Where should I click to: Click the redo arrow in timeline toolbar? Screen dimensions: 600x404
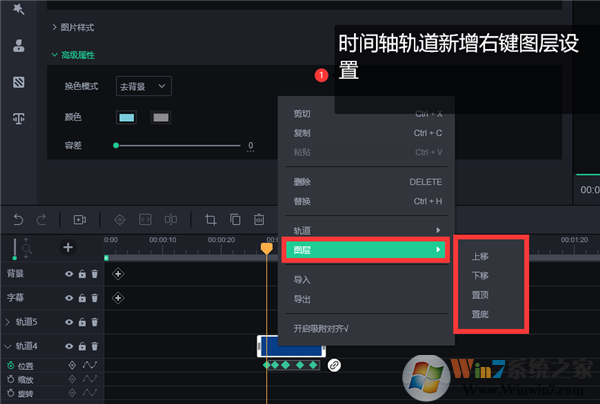[x=41, y=220]
